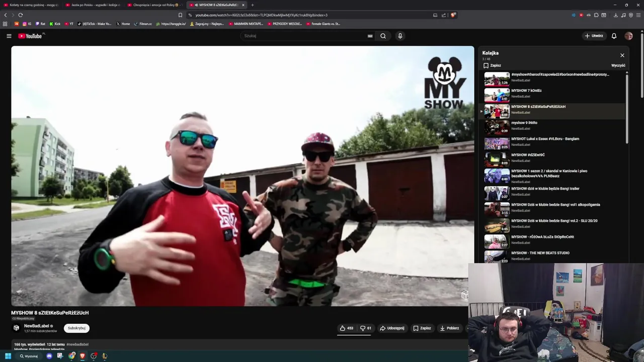Open the Filman.cc bookmark
Viewport: 644px width, 362px height.
click(143, 24)
